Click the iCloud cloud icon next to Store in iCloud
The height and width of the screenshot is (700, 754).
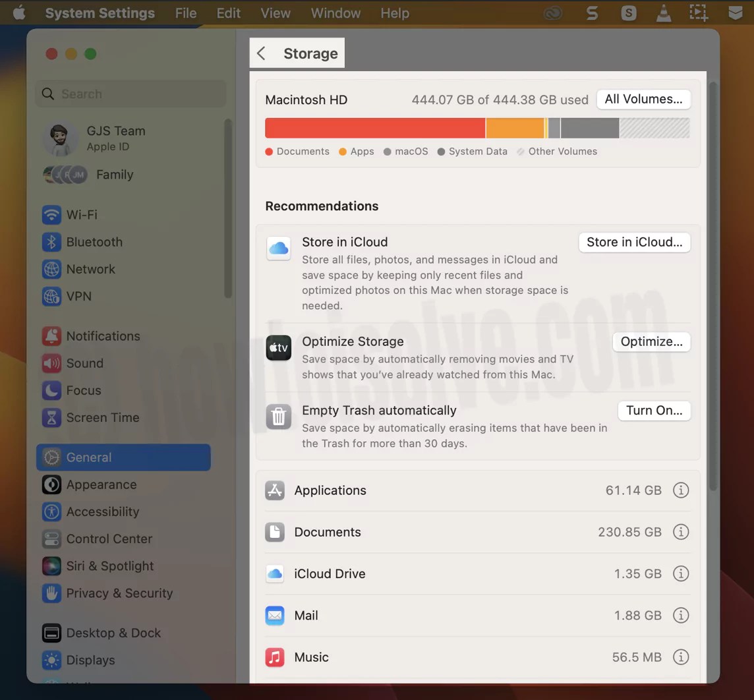(278, 248)
